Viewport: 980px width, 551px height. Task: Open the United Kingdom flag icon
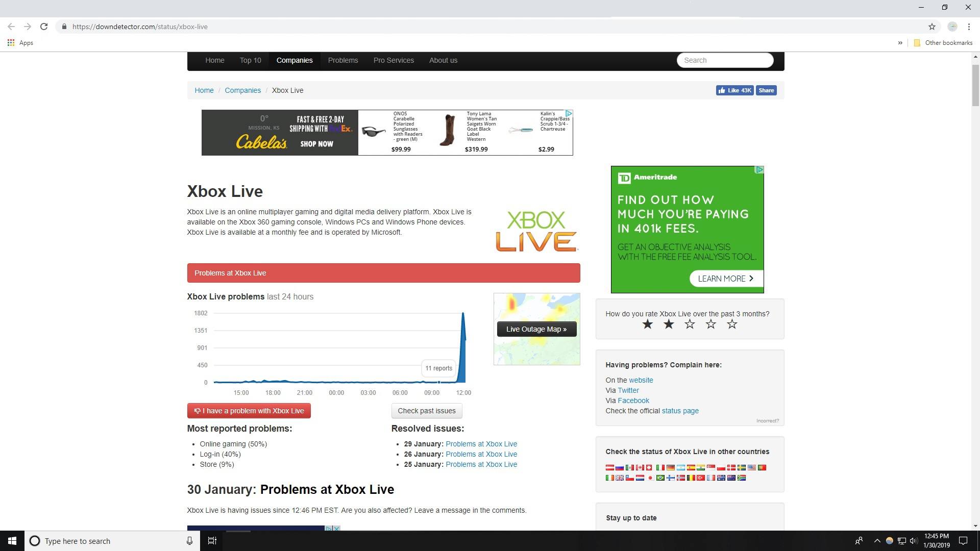[620, 478]
